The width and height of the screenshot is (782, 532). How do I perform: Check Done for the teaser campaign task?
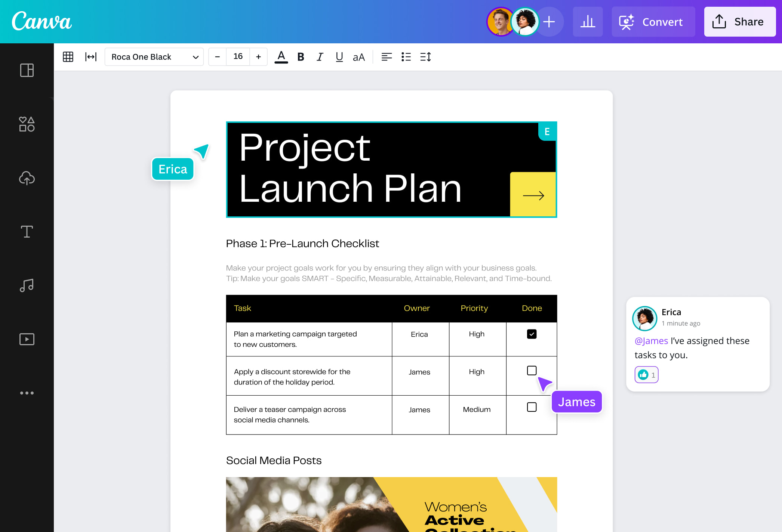531,407
